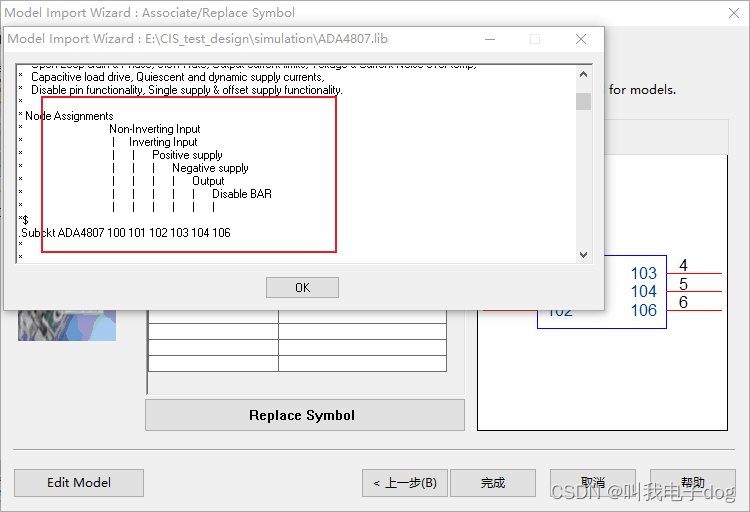750x512 pixels.
Task: Click OK in the ADA4807.lib dialog
Action: point(302,288)
